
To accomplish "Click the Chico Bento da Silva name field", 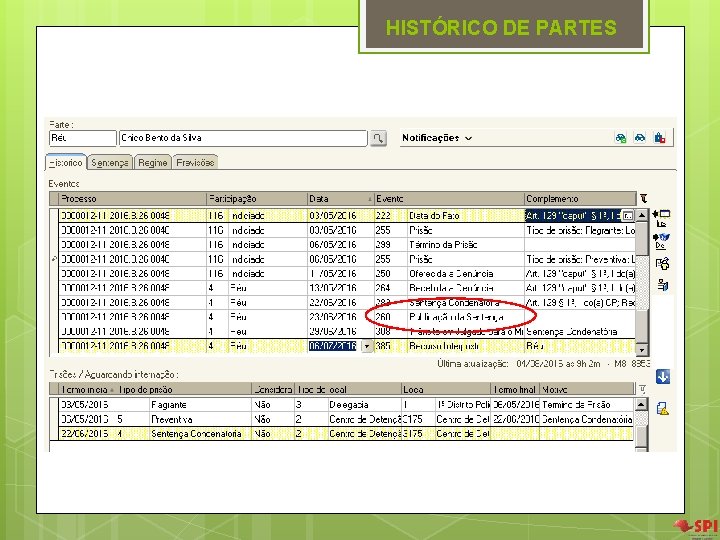I will (x=243, y=138).
